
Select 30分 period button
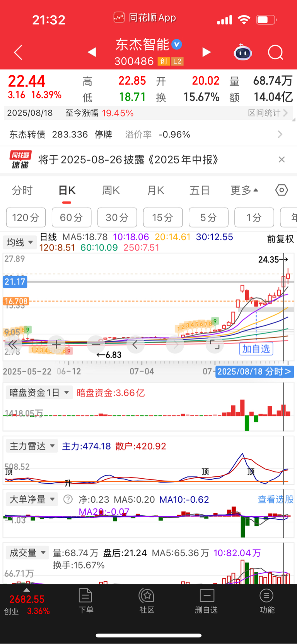[117, 217]
